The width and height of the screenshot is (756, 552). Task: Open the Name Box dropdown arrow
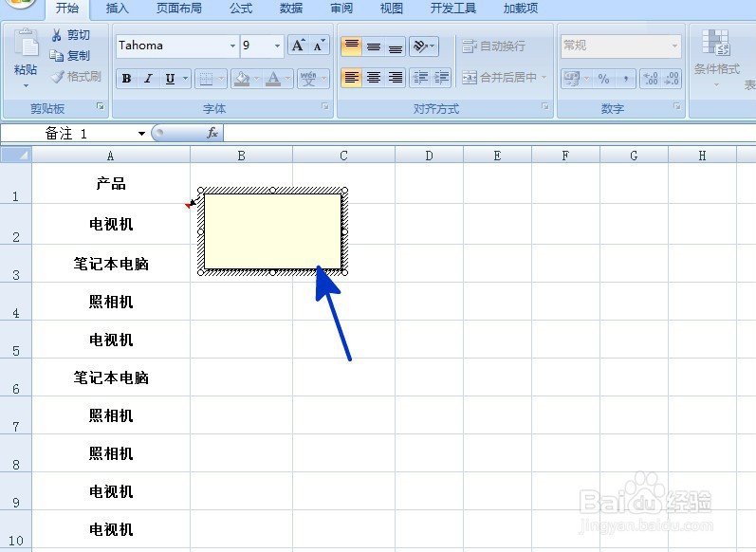coord(141,134)
